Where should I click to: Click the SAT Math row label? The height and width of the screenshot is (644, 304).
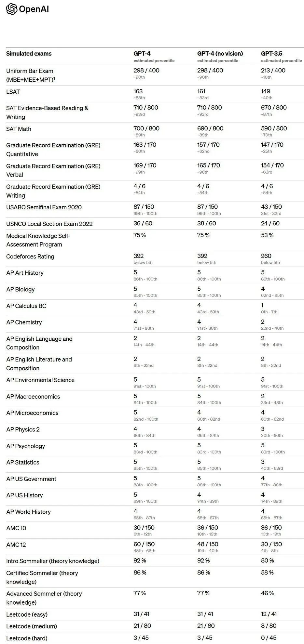19,129
